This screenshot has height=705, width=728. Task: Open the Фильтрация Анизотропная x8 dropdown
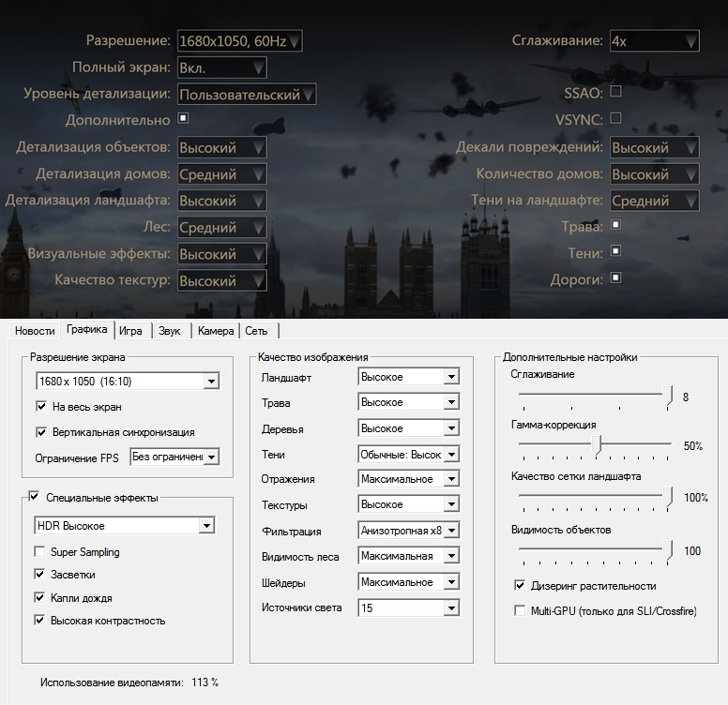coord(409,530)
